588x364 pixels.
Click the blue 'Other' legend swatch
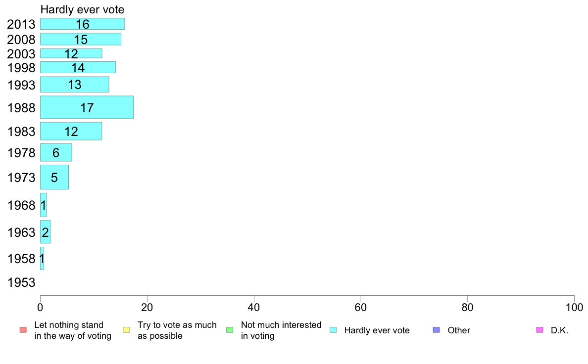437,330
